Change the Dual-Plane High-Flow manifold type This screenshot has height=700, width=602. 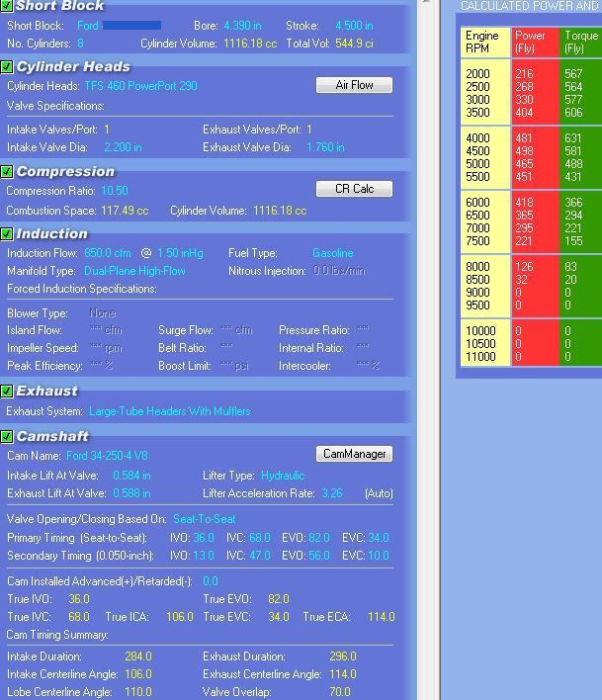(134, 271)
